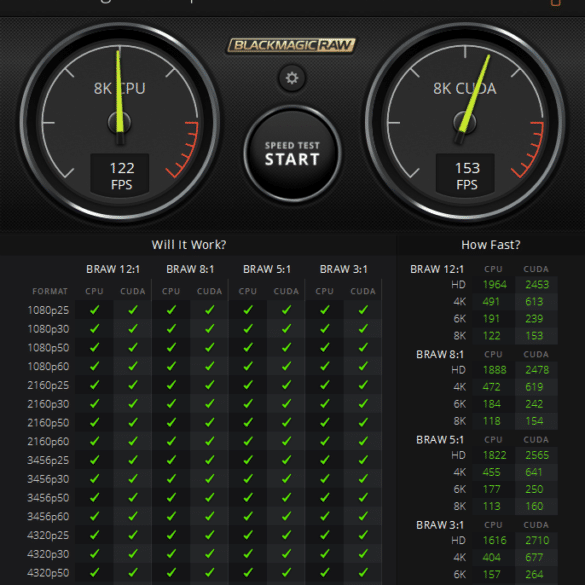585x585 pixels.
Task: Select the 455 4K CPU value
Action: click(x=491, y=472)
